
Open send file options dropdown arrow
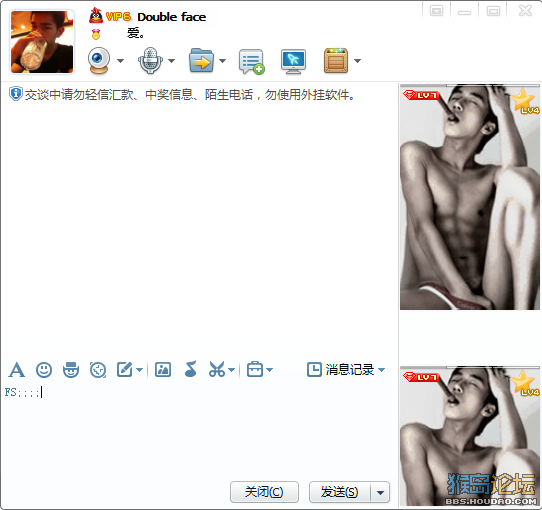223,61
